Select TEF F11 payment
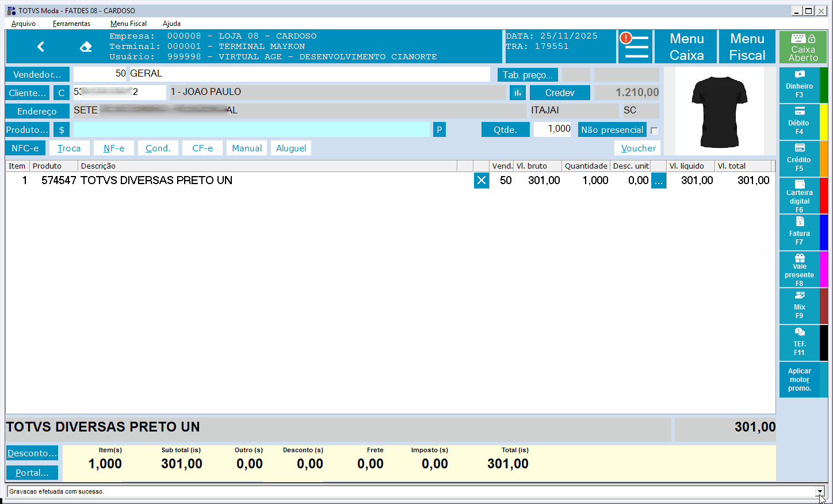This screenshot has height=504, width=833. coord(800,342)
